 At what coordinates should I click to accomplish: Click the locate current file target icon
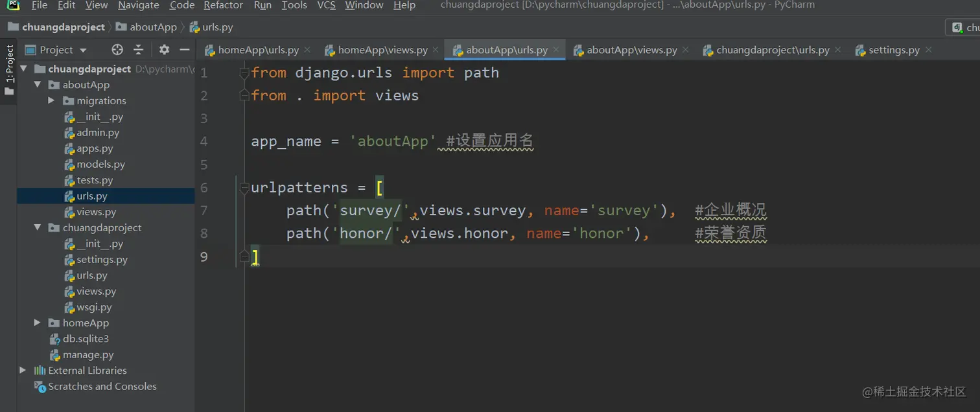[117, 50]
